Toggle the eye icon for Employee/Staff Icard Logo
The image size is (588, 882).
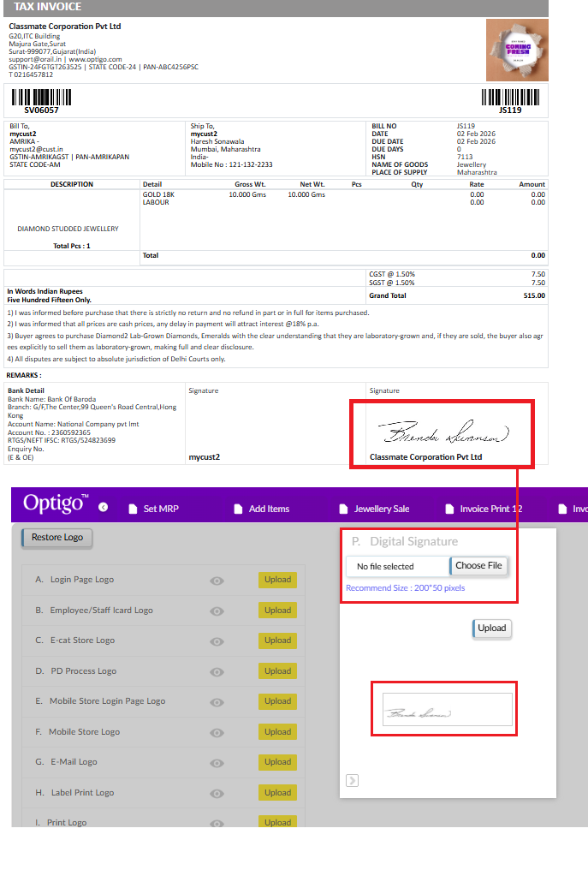(x=217, y=611)
